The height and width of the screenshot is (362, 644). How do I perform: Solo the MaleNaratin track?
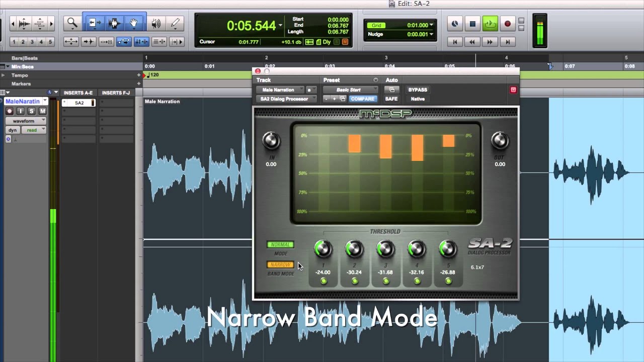click(x=32, y=111)
